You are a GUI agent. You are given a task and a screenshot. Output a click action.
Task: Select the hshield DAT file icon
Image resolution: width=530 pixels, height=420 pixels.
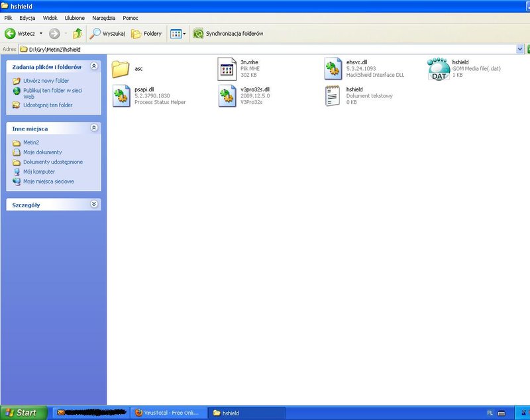[439, 69]
